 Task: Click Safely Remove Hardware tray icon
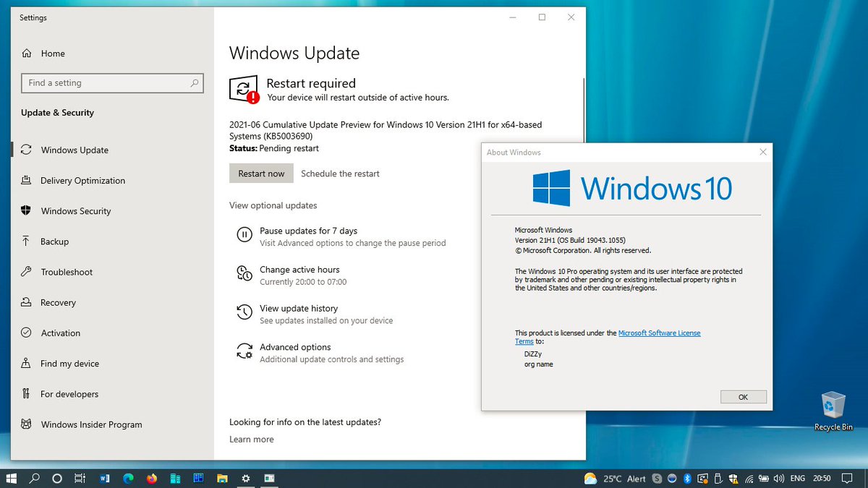click(x=718, y=479)
